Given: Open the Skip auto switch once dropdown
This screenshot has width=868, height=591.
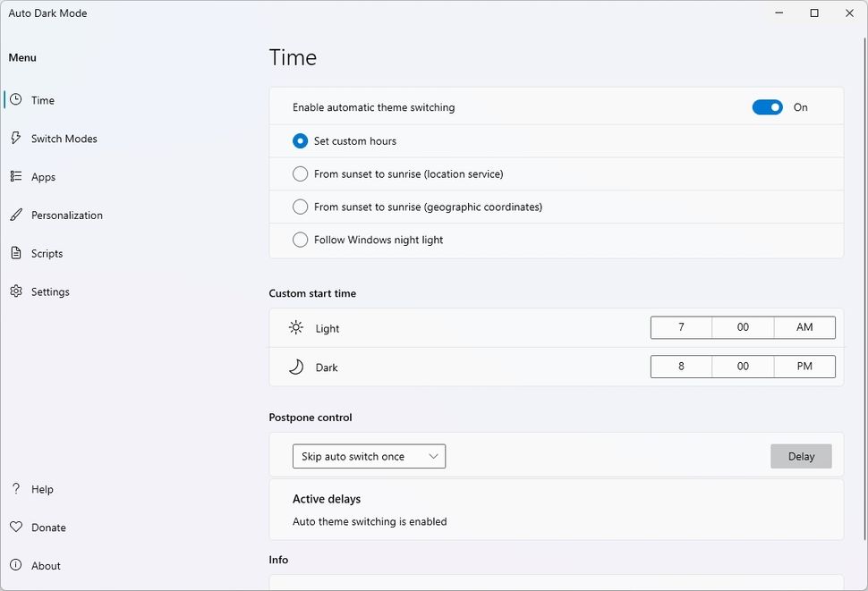Looking at the screenshot, I should pos(369,456).
